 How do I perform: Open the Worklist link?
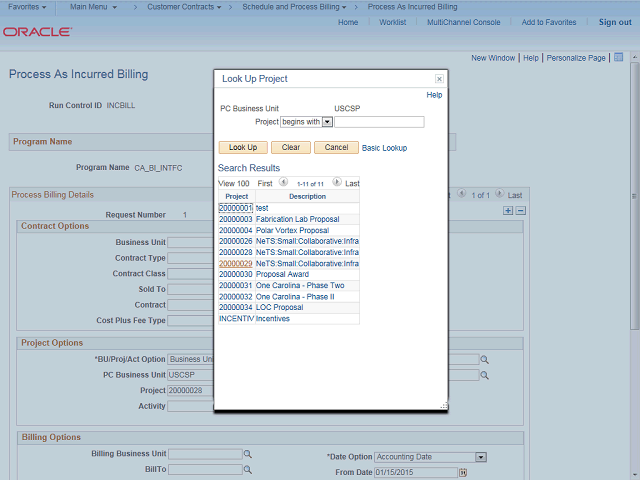click(392, 22)
